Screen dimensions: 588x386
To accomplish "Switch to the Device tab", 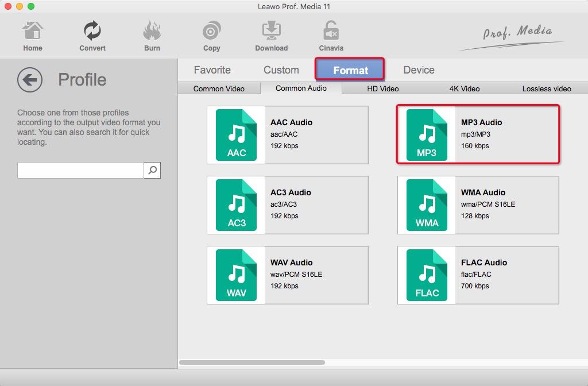I will pyautogui.click(x=418, y=70).
